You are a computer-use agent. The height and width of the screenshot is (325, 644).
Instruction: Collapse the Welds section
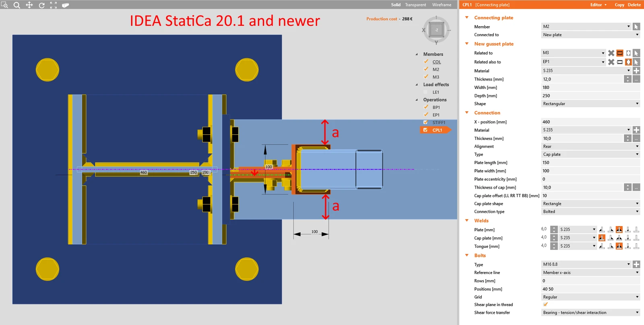467,220
